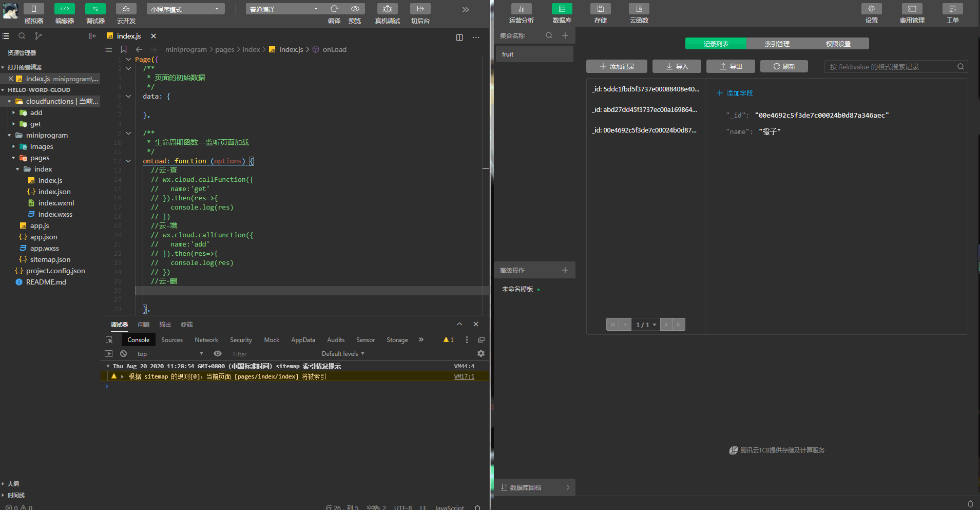Toggle the 调试器 debugger panel button
The width and height of the screenshot is (980, 510).
[x=95, y=9]
